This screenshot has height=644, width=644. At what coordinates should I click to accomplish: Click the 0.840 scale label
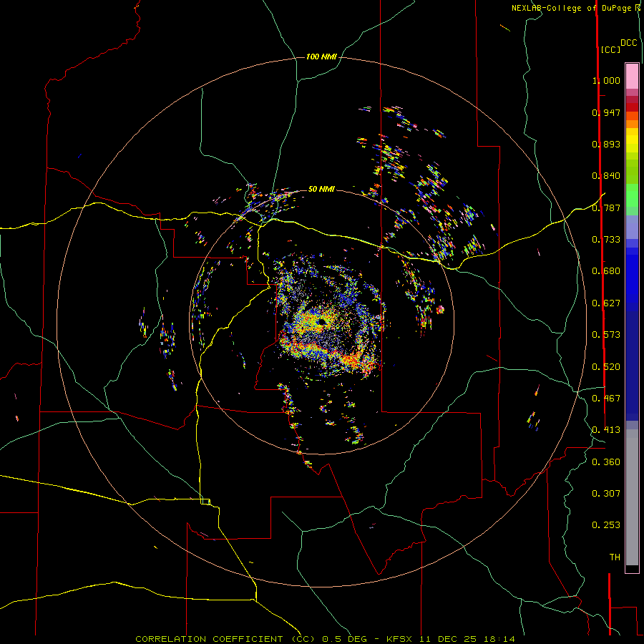(x=606, y=176)
